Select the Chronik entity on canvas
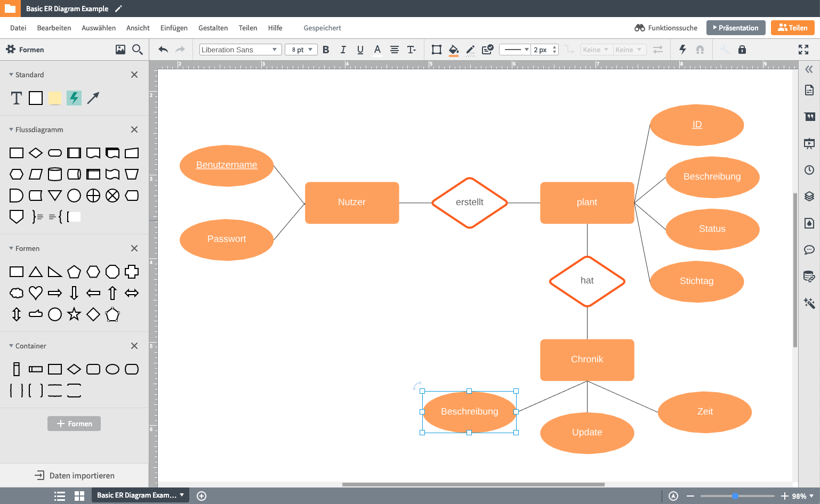The height and width of the screenshot is (504, 820). tap(587, 360)
